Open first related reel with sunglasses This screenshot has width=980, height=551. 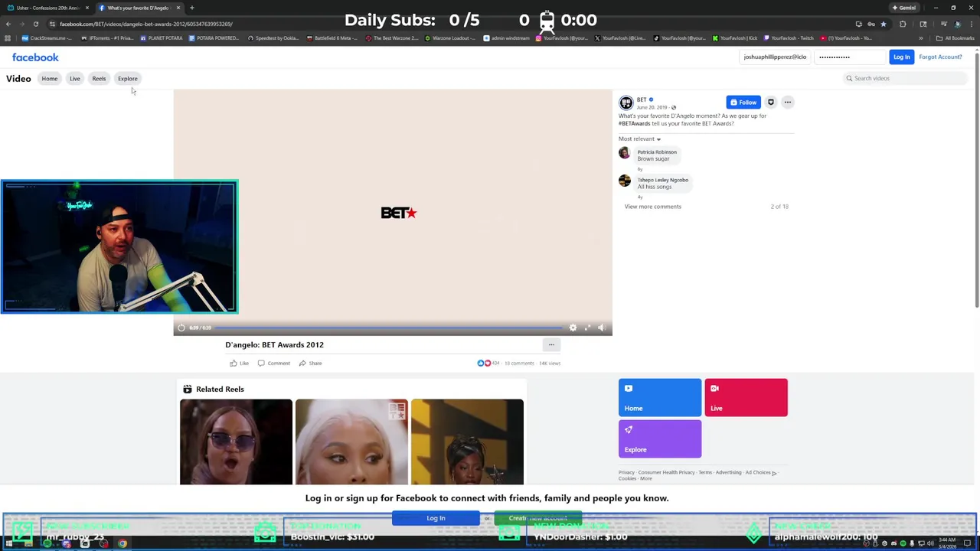[x=236, y=442]
